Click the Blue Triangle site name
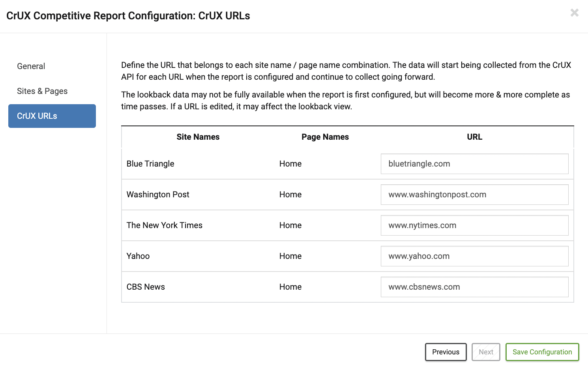The height and width of the screenshot is (369, 588). (150, 164)
